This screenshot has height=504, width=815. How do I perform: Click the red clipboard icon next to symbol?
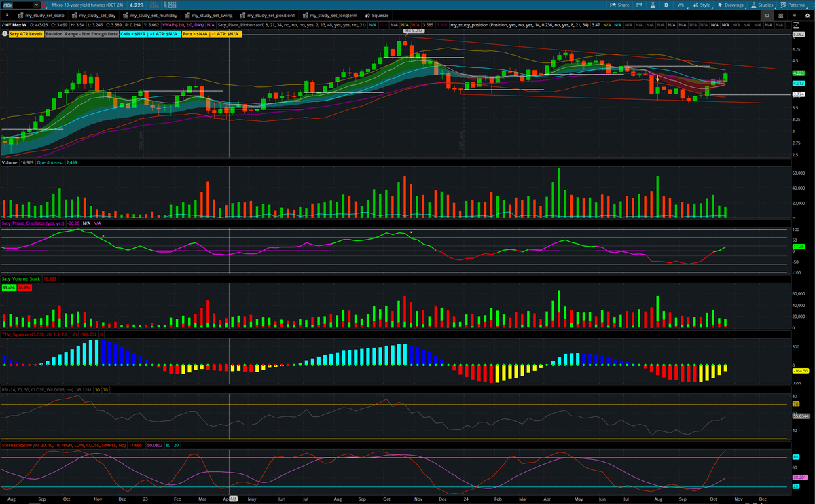[x=44, y=5]
